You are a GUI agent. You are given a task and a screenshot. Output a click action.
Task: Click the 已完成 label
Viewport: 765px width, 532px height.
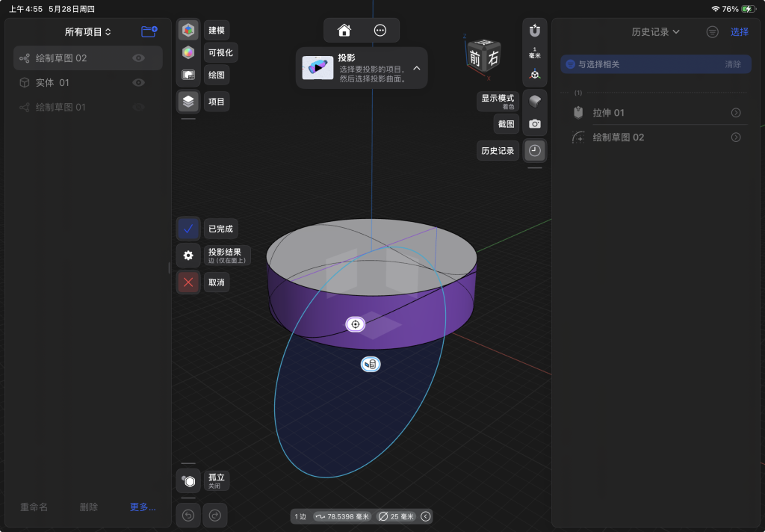[x=220, y=229]
